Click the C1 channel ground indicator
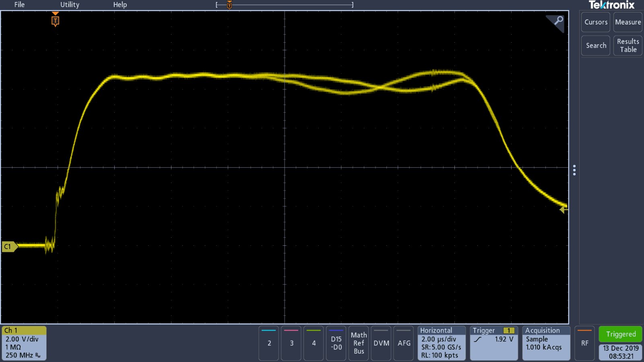 pos(10,247)
